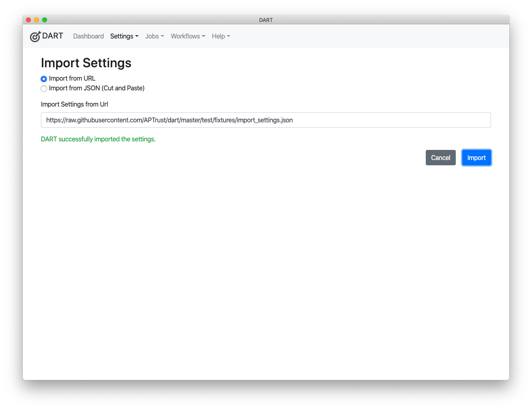Click the Import button
532x410 pixels.
click(x=476, y=158)
